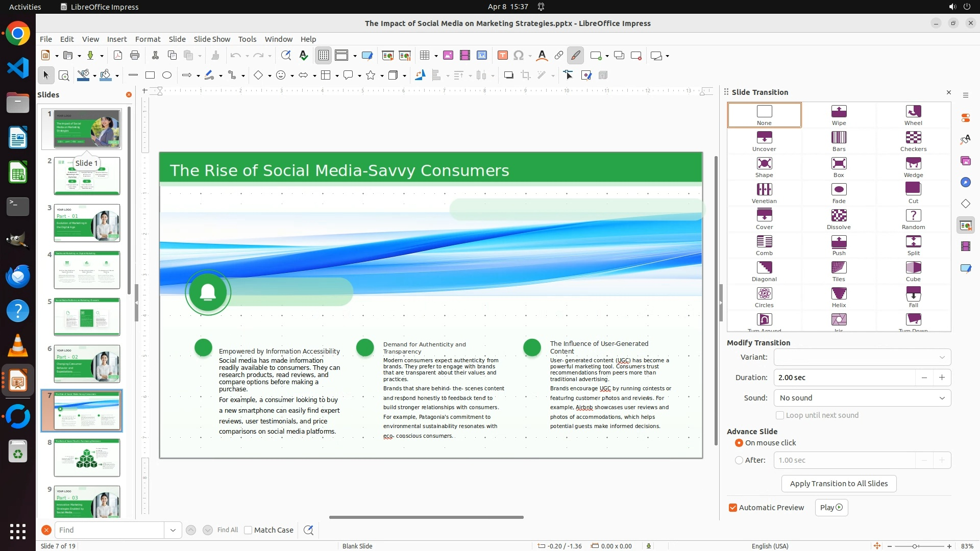980x551 pixels.
Task: Click the zoom slider in the status bar
Action: point(915,546)
